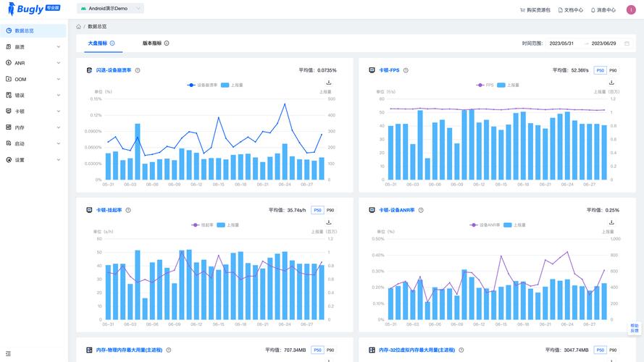Switch to 版本指标 tab

pyautogui.click(x=152, y=43)
